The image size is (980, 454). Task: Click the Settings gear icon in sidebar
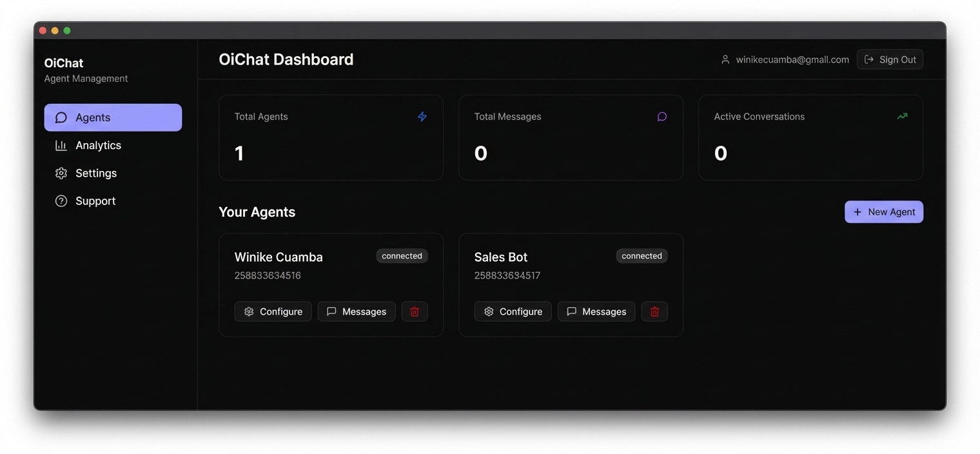(x=61, y=173)
